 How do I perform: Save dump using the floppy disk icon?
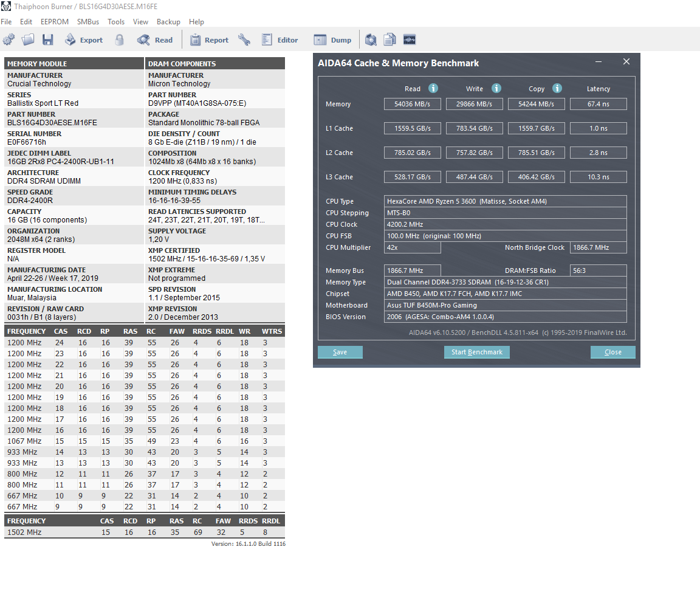(48, 40)
